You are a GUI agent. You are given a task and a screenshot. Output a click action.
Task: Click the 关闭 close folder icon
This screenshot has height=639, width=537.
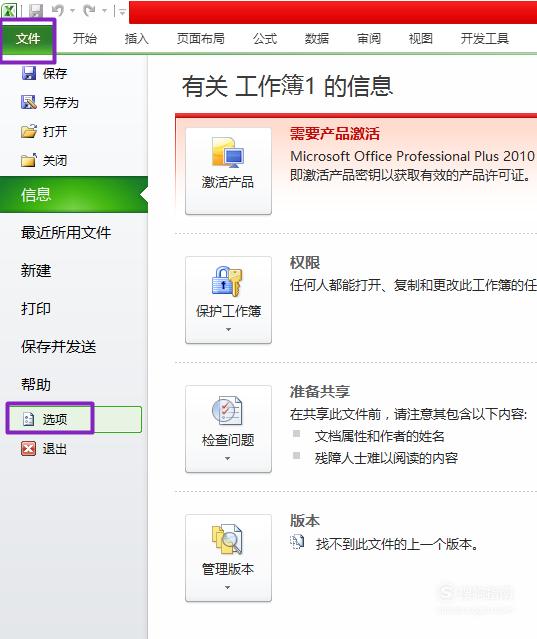[x=29, y=160]
